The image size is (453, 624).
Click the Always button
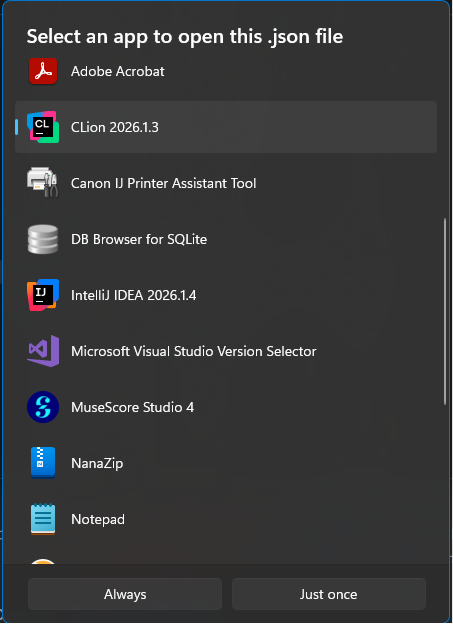click(125, 594)
